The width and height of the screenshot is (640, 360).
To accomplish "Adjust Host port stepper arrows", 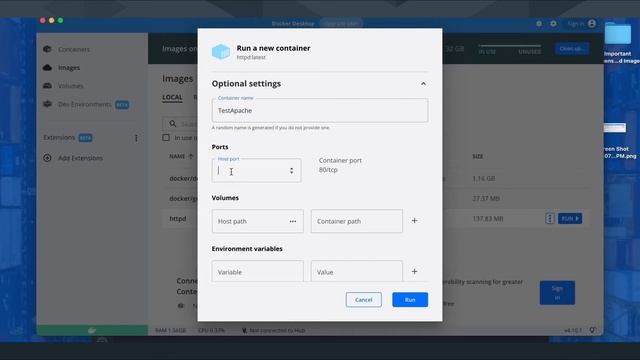I will pyautogui.click(x=291, y=171).
